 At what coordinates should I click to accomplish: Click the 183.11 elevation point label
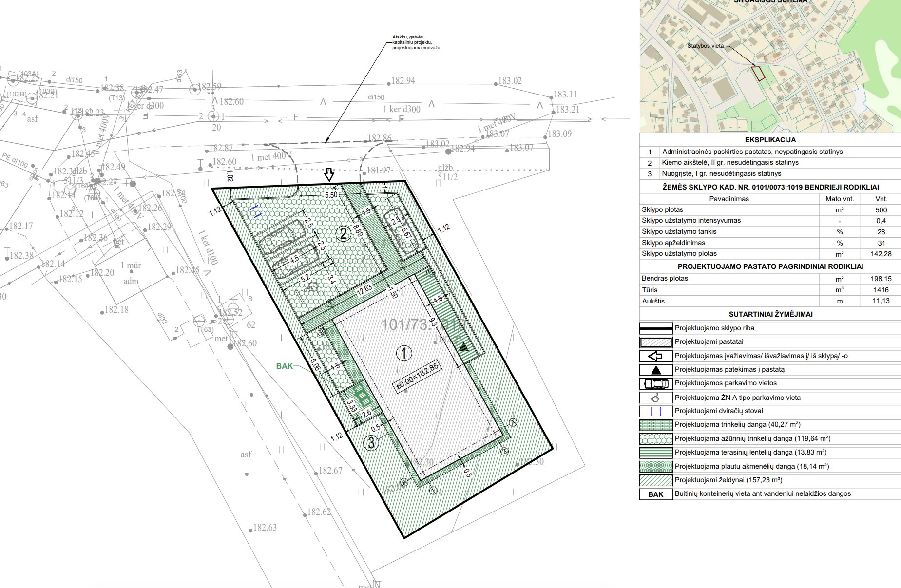pyautogui.click(x=565, y=95)
